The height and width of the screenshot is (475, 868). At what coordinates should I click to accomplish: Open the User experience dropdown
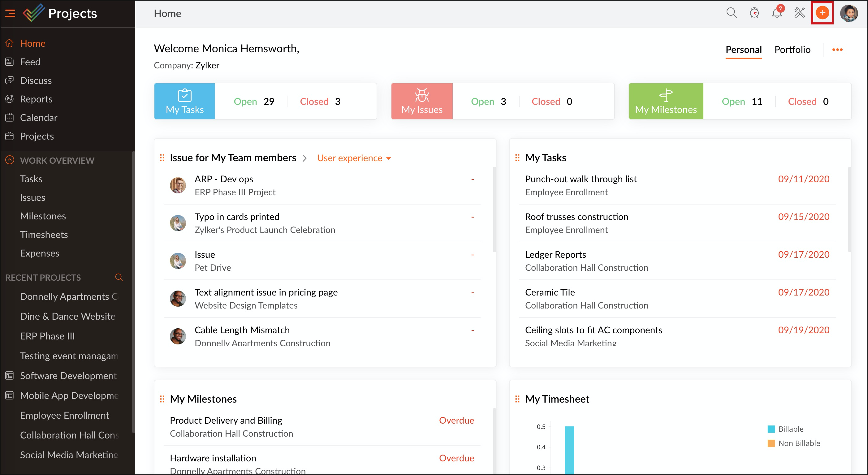(x=354, y=158)
